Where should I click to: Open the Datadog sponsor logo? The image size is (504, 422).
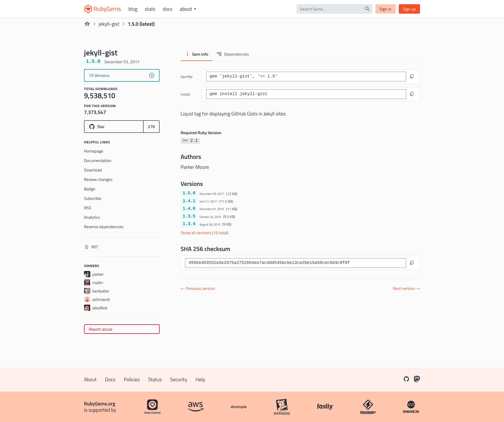(x=282, y=407)
